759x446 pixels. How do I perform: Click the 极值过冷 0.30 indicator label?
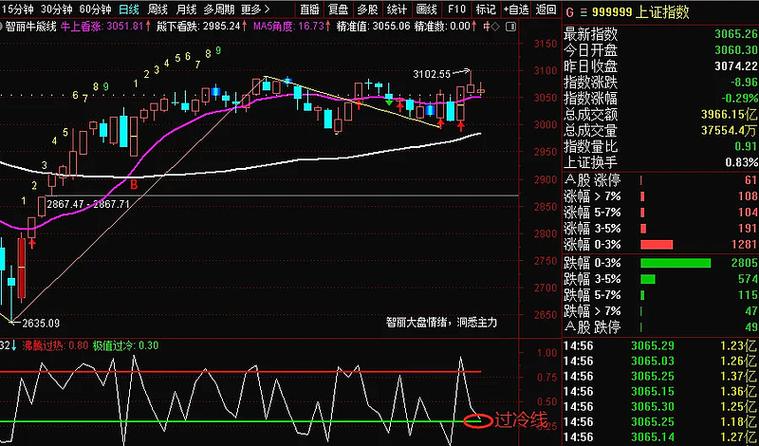coord(125,345)
